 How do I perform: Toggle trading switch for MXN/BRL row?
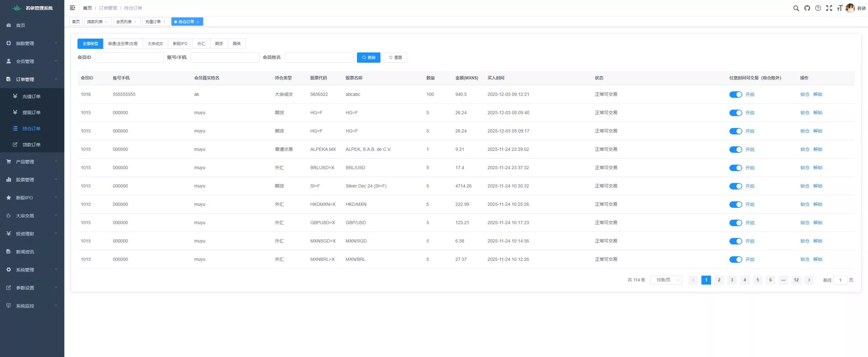(x=735, y=259)
